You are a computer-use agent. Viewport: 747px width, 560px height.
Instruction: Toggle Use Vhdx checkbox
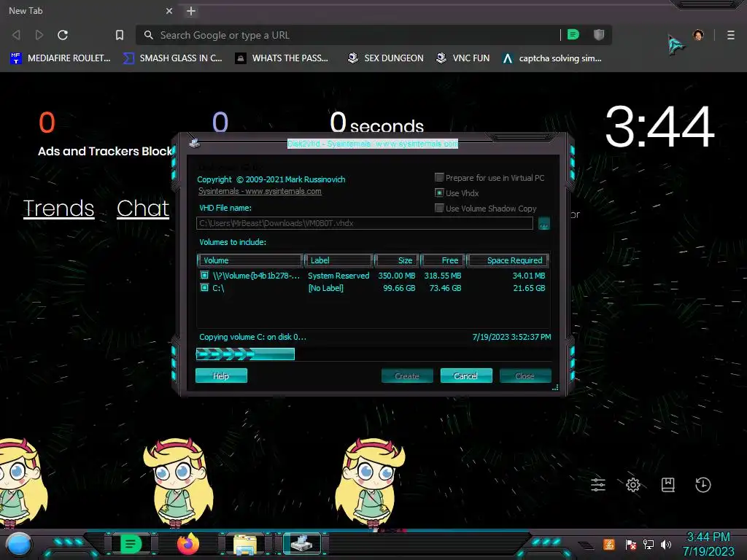click(x=439, y=192)
